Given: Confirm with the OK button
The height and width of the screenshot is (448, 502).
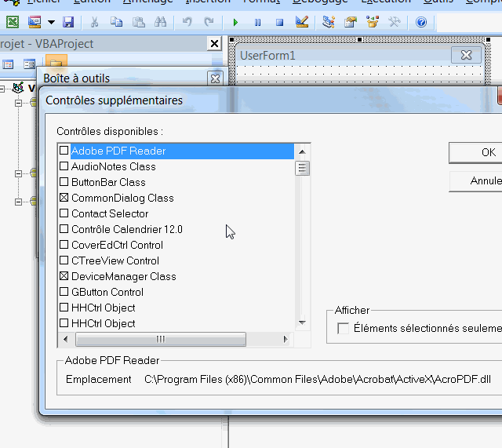Looking at the screenshot, I should click(477, 153).
